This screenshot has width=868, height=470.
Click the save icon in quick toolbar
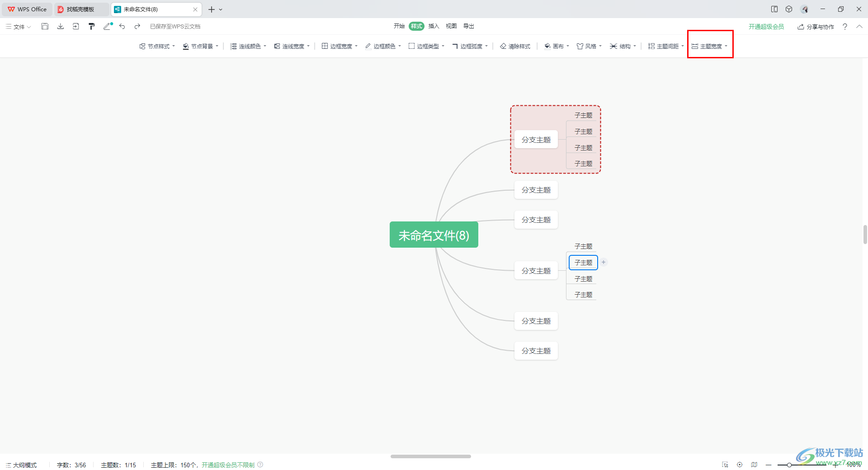pos(45,26)
